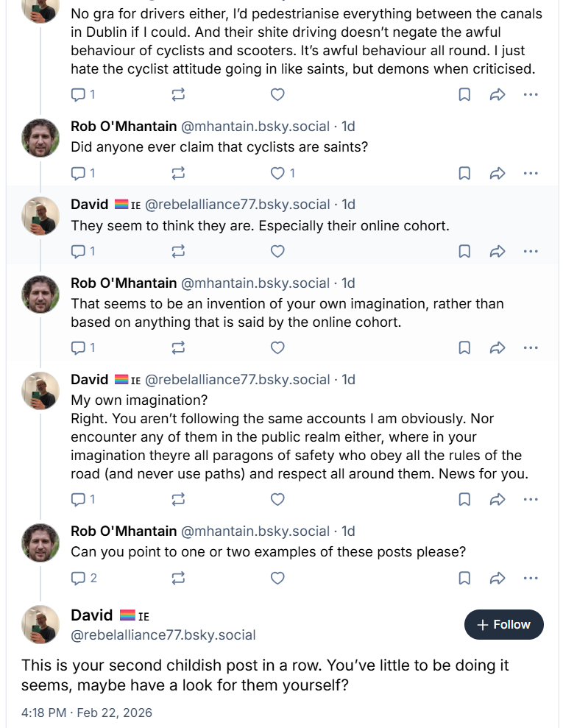
Task: Share the "Can you point to" post
Action: click(x=498, y=578)
